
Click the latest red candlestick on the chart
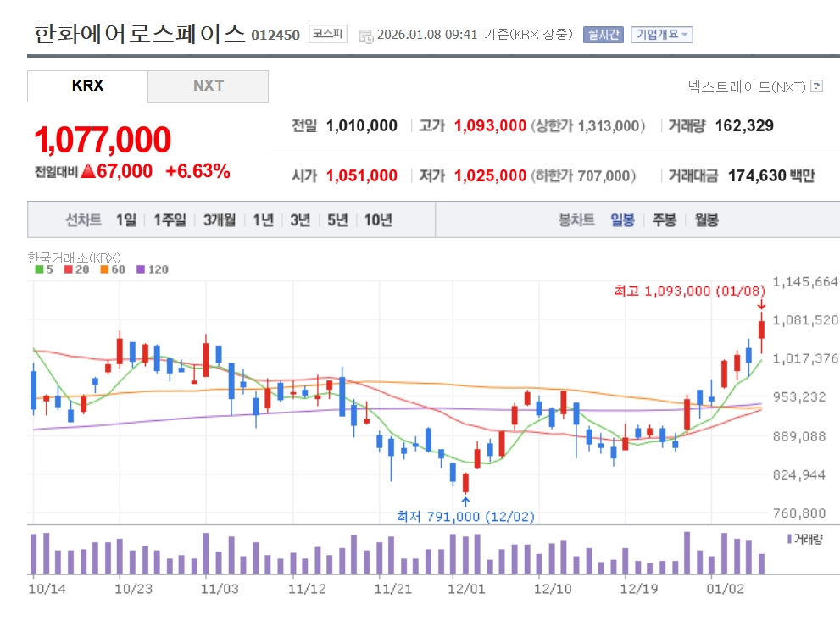[761, 330]
